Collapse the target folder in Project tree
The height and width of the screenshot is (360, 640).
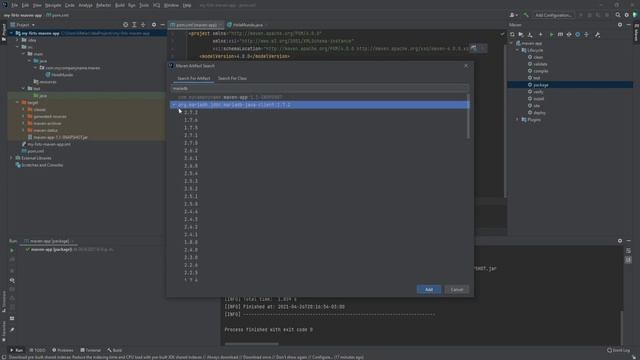(x=18, y=102)
